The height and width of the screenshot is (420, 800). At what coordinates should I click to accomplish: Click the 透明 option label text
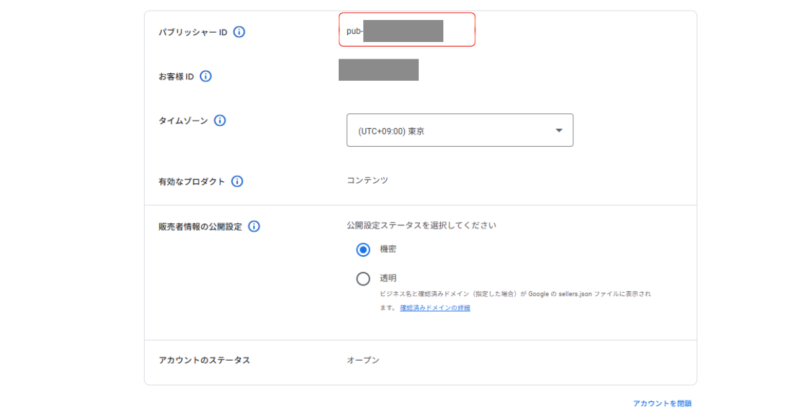(x=388, y=278)
